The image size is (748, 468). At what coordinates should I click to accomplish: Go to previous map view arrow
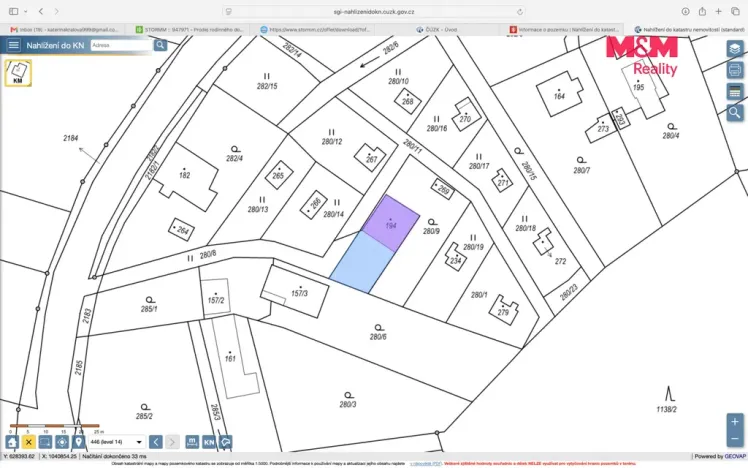[156, 442]
